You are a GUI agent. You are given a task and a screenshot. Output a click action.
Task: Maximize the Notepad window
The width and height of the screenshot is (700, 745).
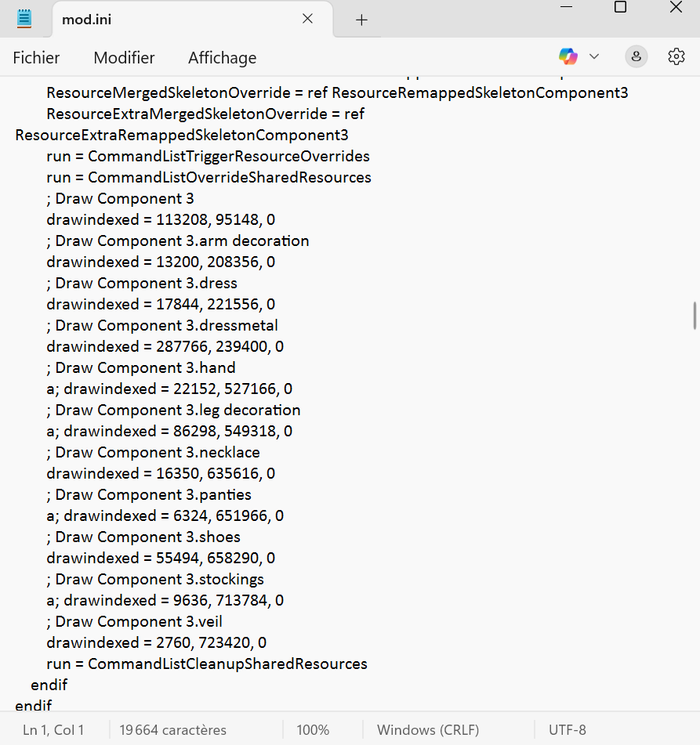620,7
